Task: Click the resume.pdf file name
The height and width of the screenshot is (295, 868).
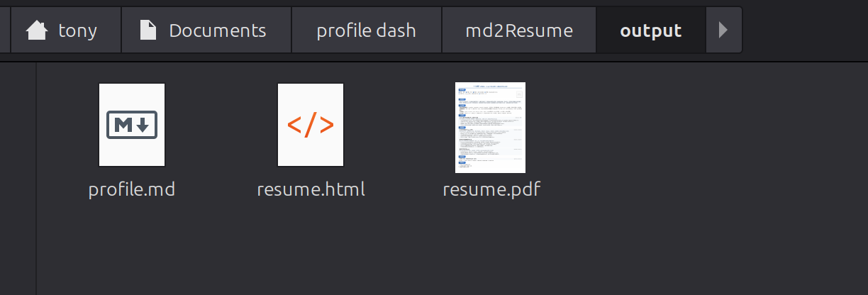Action: click(491, 189)
